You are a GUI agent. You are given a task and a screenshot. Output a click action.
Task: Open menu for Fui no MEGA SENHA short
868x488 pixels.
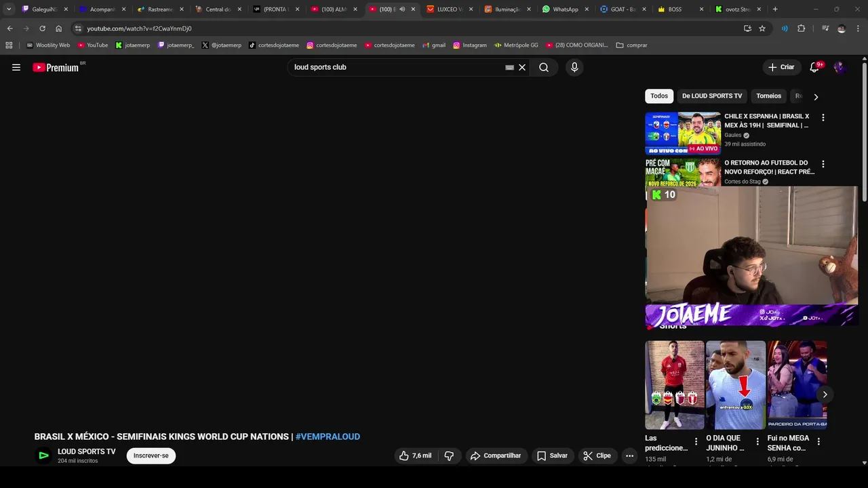818,441
